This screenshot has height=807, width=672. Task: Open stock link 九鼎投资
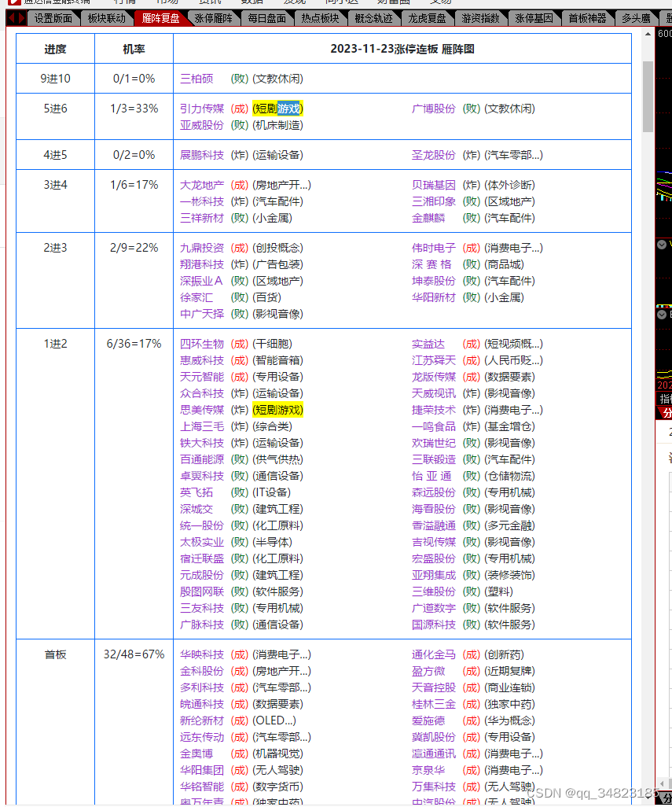click(202, 248)
